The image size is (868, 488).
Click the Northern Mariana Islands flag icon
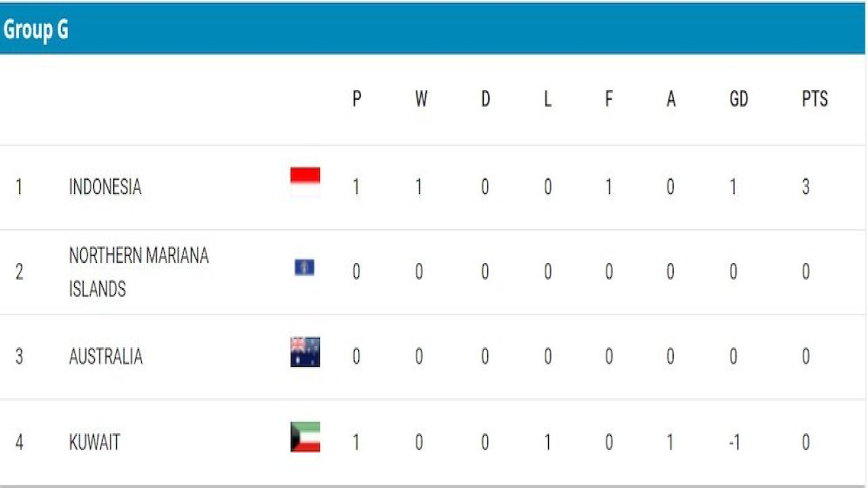pos(304,268)
